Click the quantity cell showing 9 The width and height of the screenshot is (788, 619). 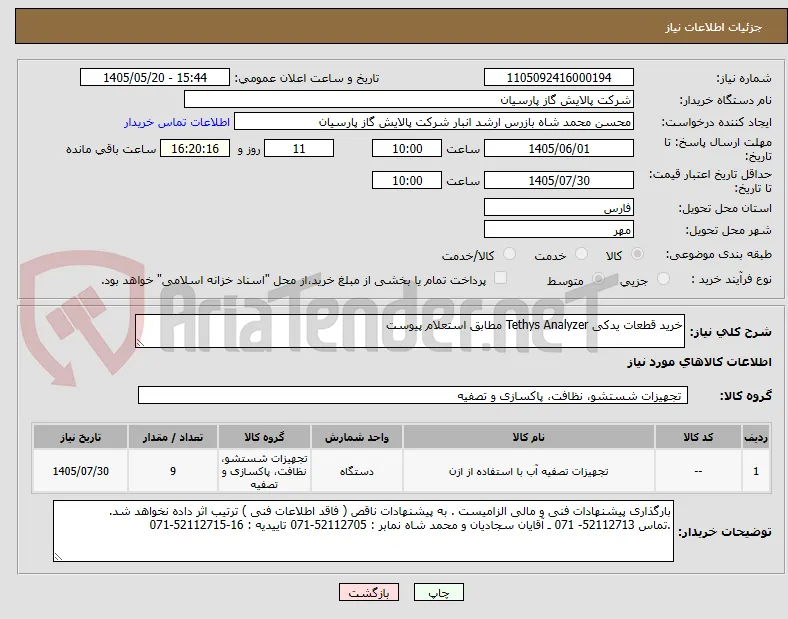click(173, 471)
